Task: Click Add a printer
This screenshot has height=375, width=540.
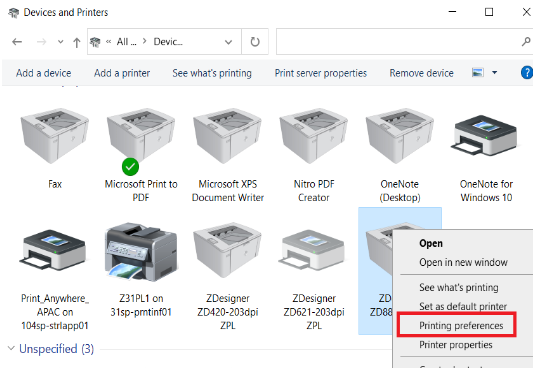Action: coord(122,73)
